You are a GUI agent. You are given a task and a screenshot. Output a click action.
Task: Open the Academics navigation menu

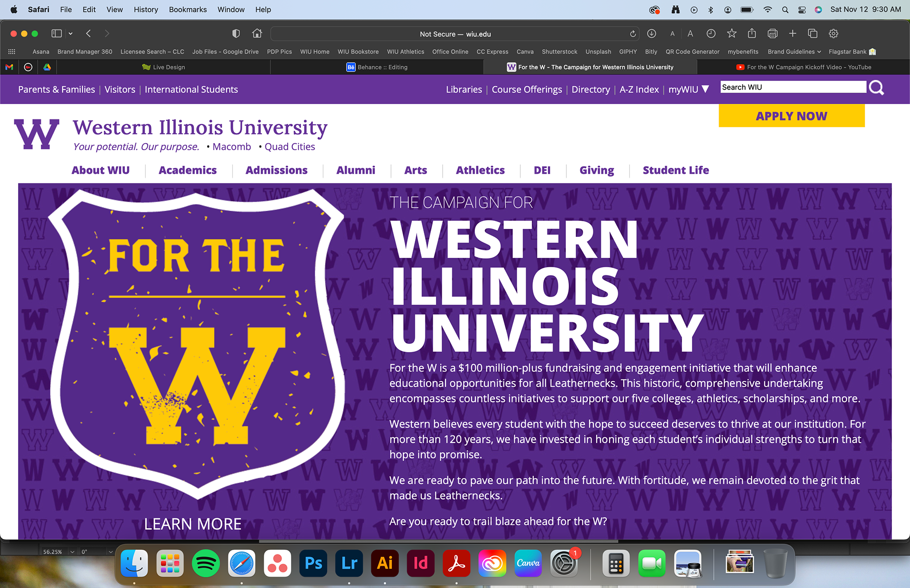click(188, 170)
